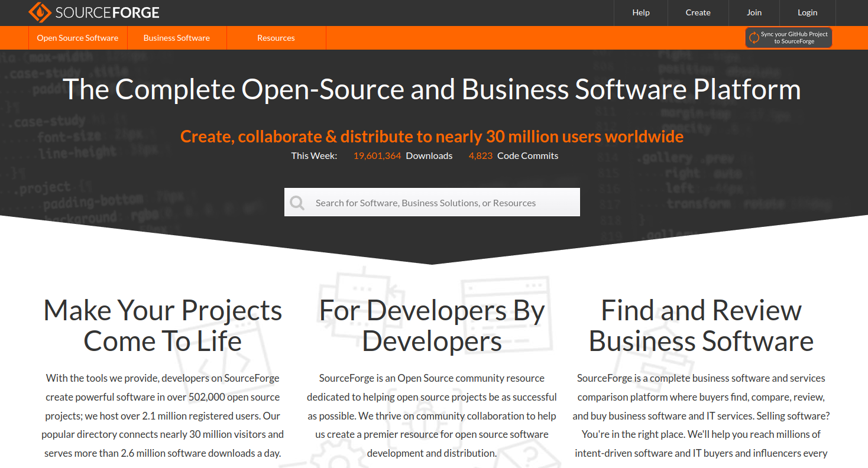Expand the Resources menu
Viewport: 868px width, 468px height.
click(276, 38)
